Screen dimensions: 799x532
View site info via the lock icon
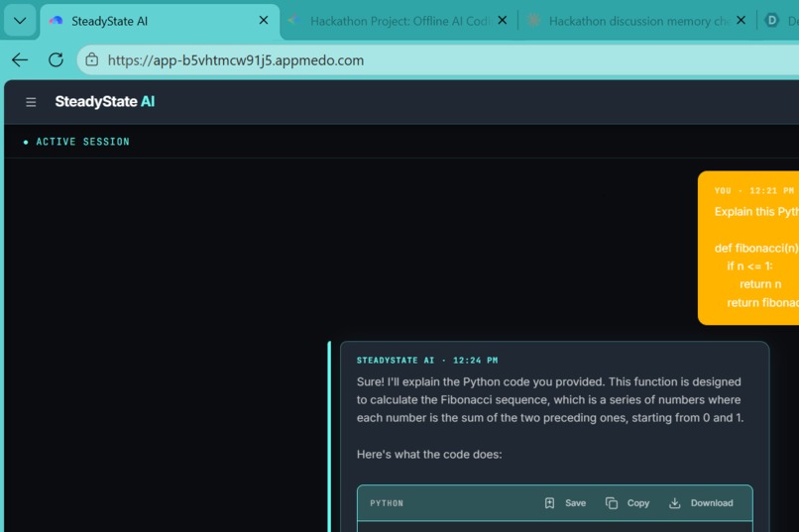[92, 60]
